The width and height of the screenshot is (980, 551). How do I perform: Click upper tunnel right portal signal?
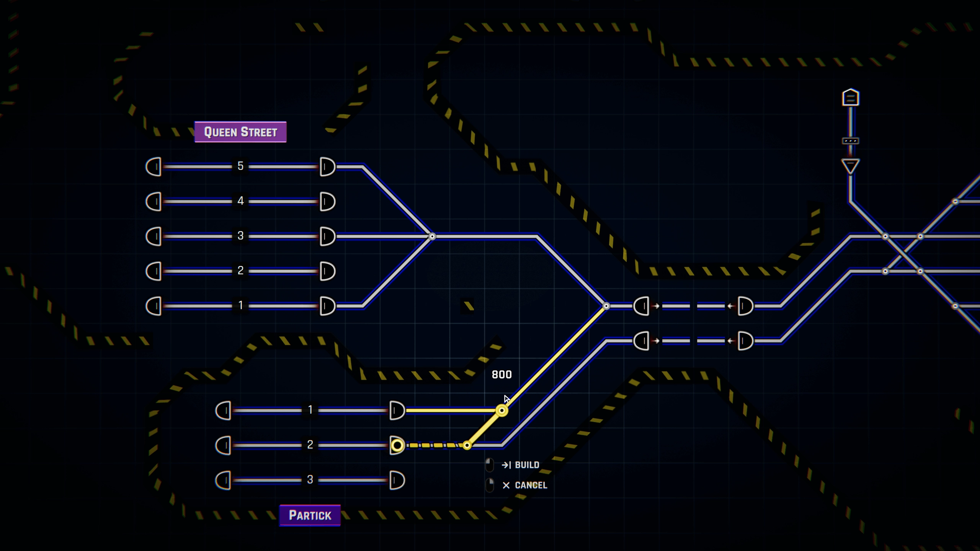(745, 306)
